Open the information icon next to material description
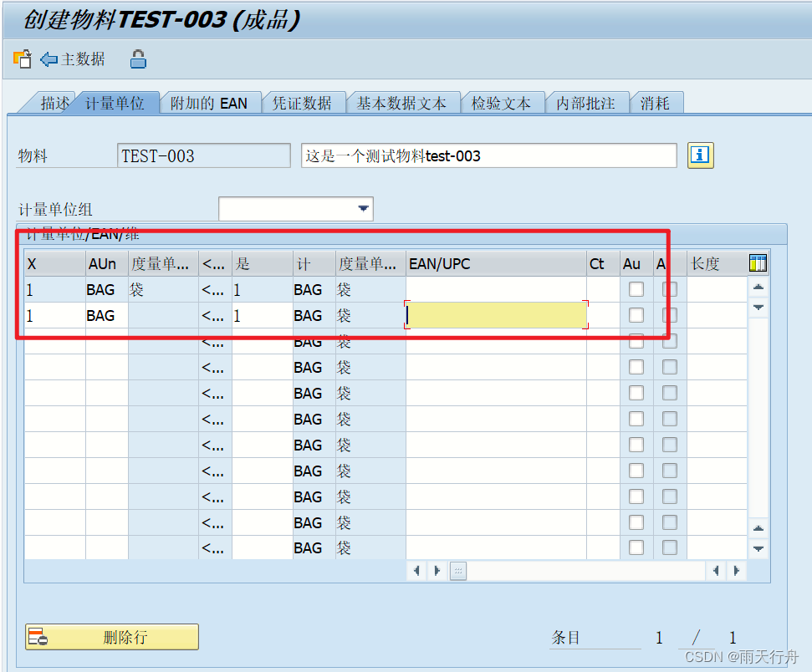The image size is (812, 672). [x=699, y=155]
